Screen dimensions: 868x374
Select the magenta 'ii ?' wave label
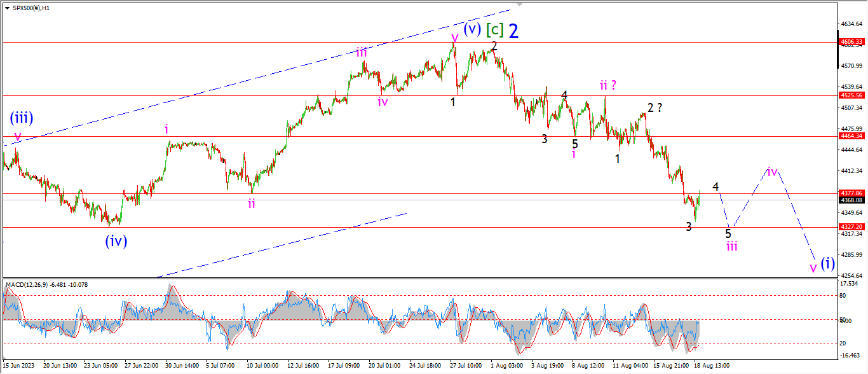click(609, 85)
